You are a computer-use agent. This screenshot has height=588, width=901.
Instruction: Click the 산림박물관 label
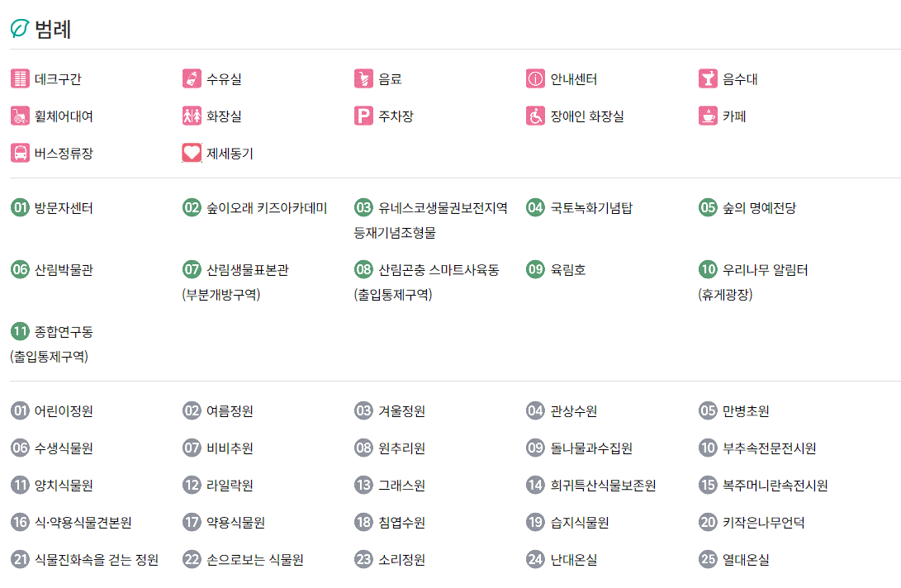(x=64, y=269)
